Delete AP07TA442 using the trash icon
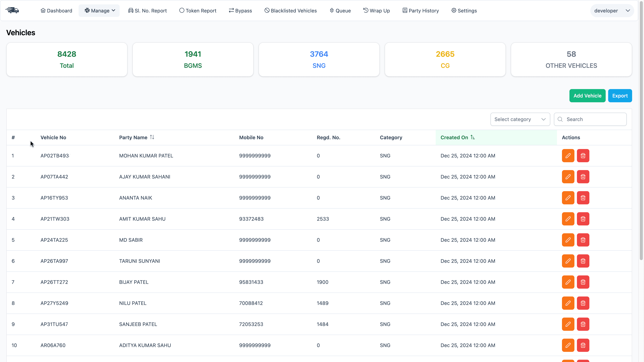644x362 pixels. (x=583, y=177)
